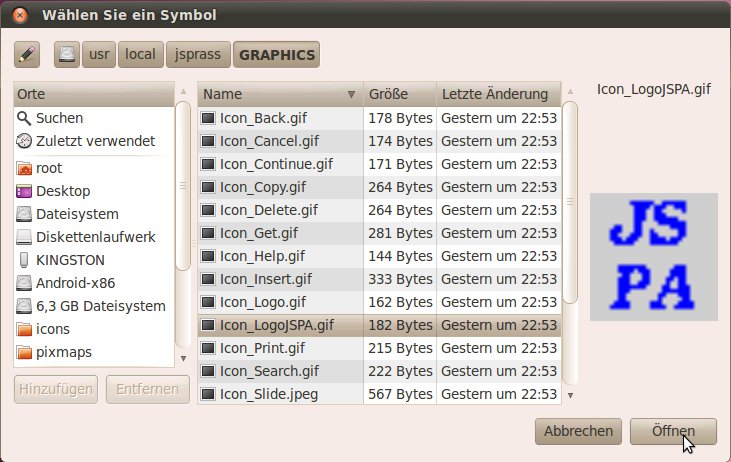This screenshot has width=731, height=462.
Task: Navigate to the jsprass path segment
Action: 199,55
